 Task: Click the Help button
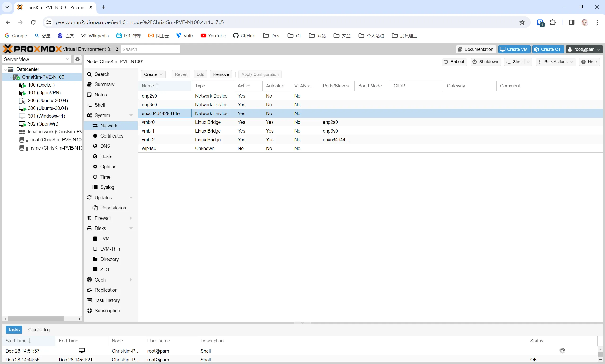589,61
